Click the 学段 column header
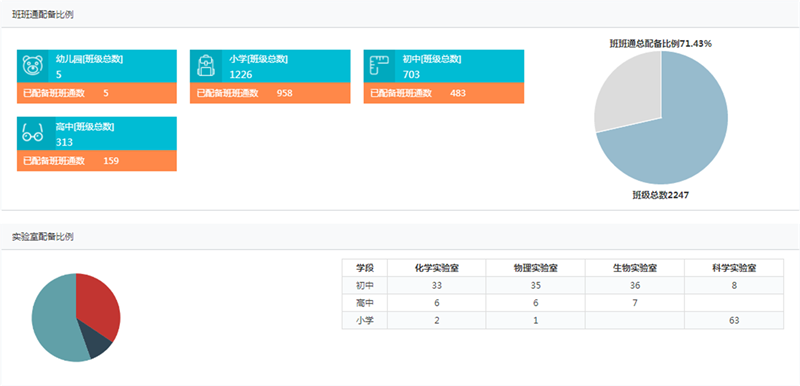This screenshot has width=800, height=386. 365,268
